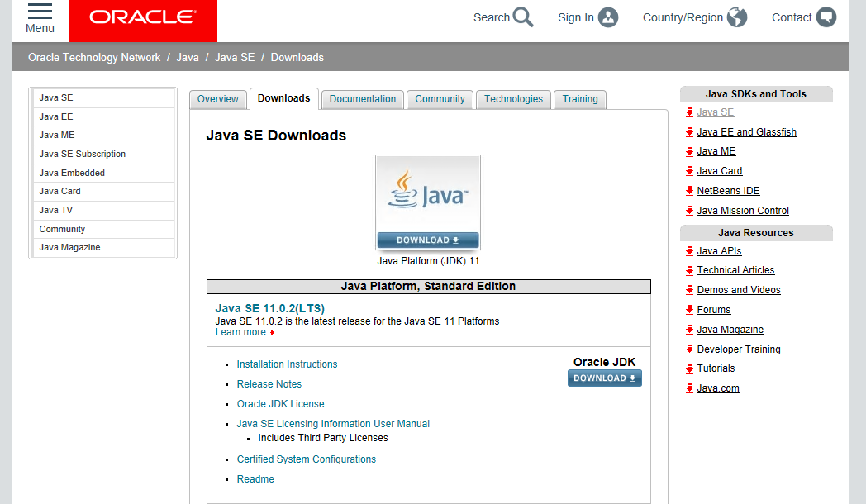Open the Java.com resource link
This screenshot has width=866, height=504.
(718, 388)
